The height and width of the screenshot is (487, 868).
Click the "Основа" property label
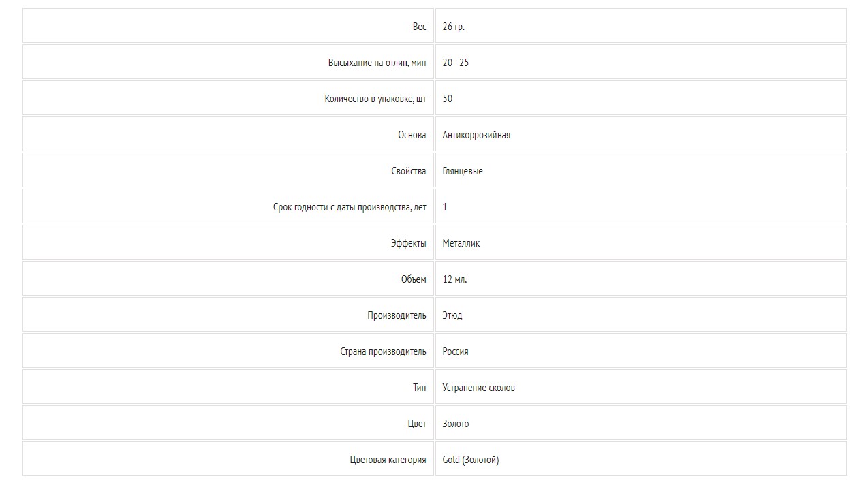[412, 135]
